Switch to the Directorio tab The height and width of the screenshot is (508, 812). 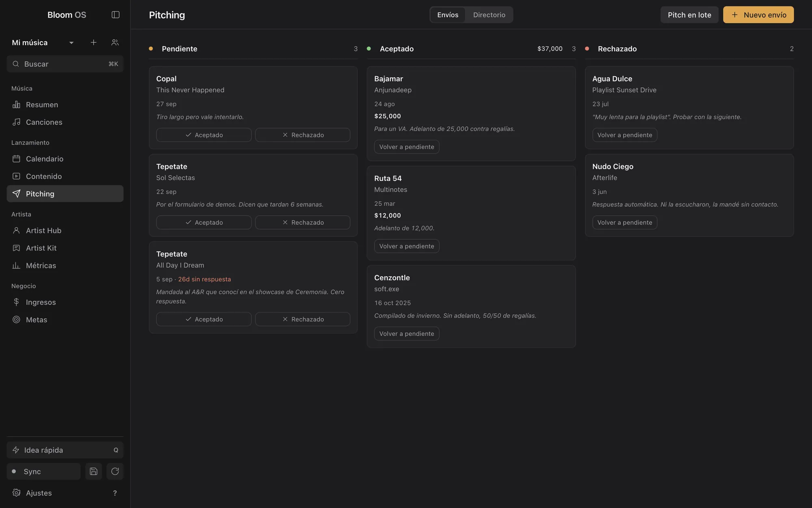pyautogui.click(x=489, y=15)
